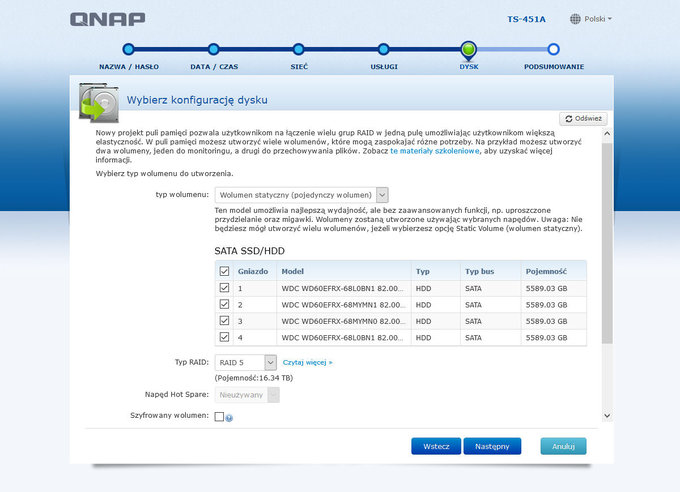The height and width of the screenshot is (492, 680).
Task: Click the TS-451A model name
Action: pos(526,19)
